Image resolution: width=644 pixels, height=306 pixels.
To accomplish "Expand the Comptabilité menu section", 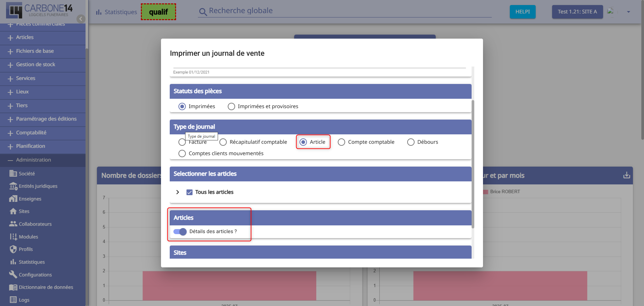I will (31, 133).
